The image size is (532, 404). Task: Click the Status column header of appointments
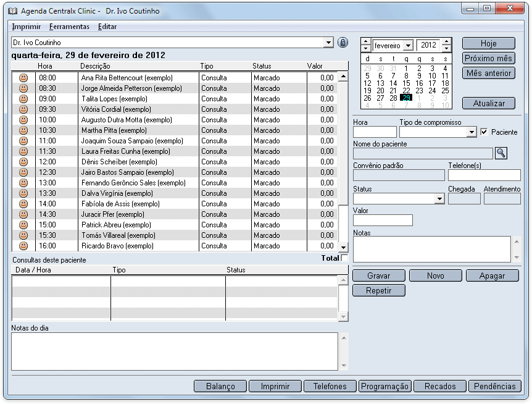pyautogui.click(x=262, y=66)
